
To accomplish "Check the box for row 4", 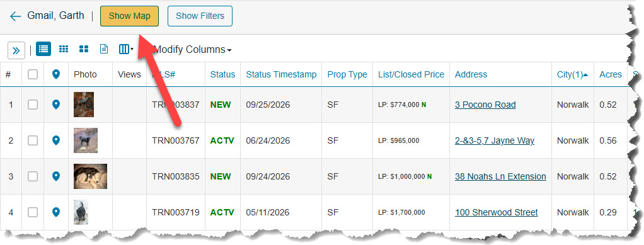I will click(33, 213).
